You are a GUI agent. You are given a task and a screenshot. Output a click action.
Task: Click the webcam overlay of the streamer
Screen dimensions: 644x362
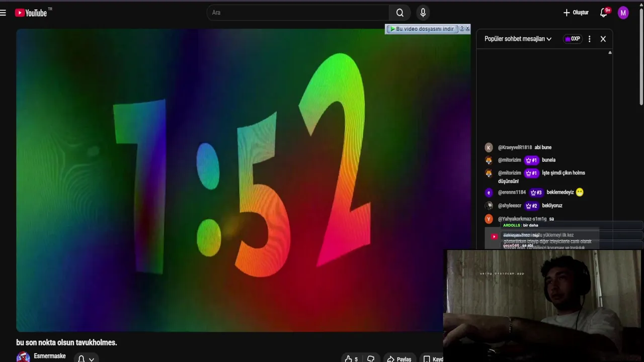point(543,305)
